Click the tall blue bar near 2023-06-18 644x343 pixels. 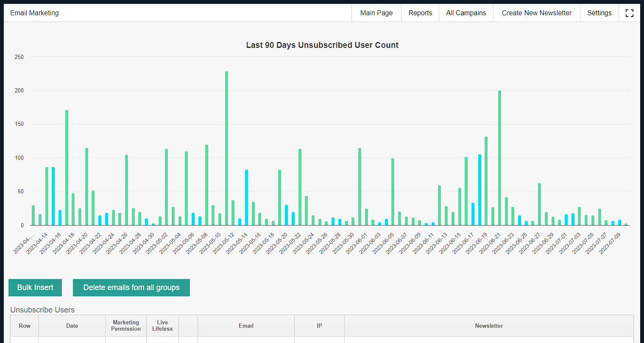click(480, 190)
